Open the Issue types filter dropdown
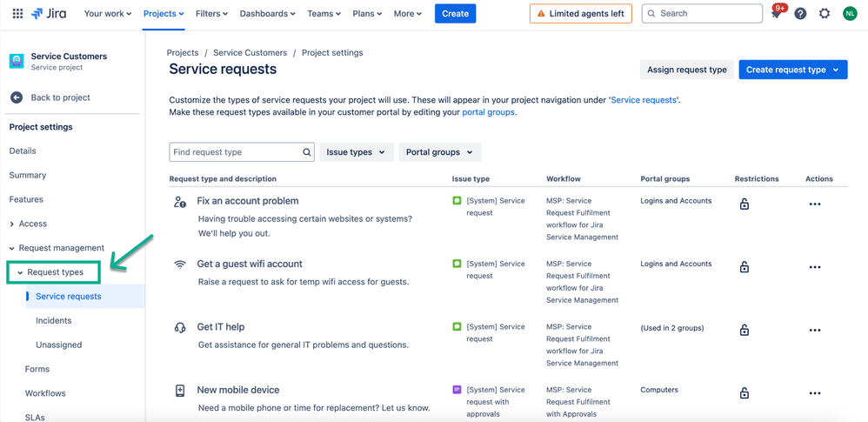Screen dimensions: 868x422 (357, 152)
